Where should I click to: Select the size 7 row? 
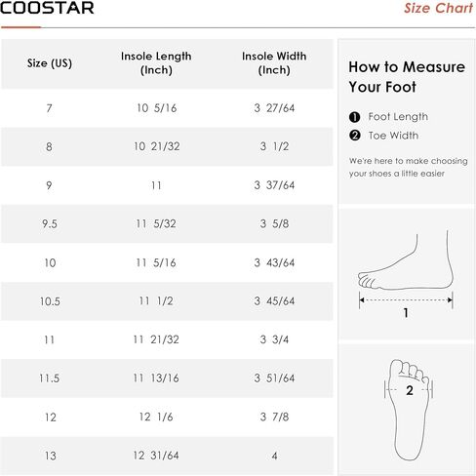pyautogui.click(x=167, y=108)
